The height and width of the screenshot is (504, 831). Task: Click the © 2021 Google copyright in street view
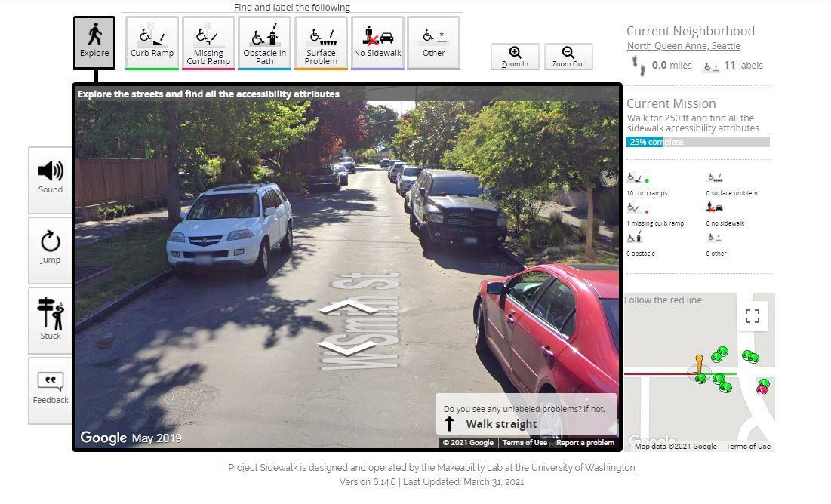468,443
